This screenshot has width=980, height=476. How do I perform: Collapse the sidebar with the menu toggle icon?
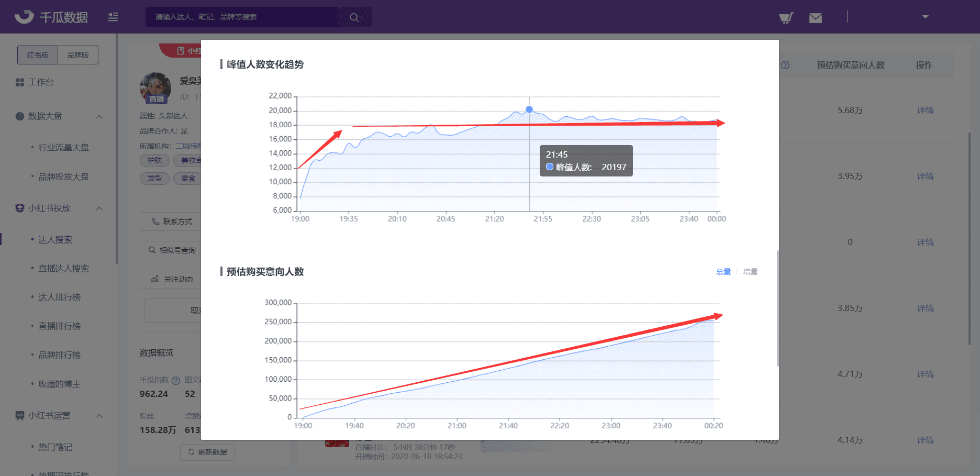113,17
